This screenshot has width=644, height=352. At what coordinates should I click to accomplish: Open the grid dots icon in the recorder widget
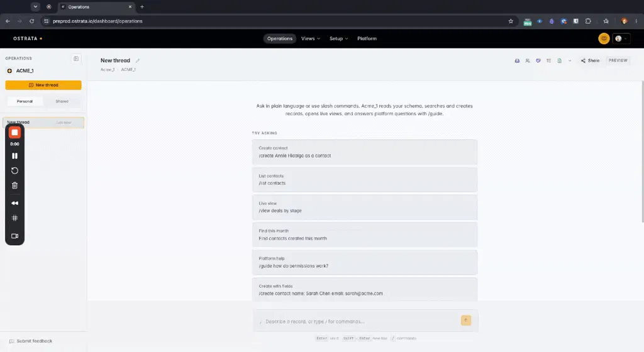click(x=15, y=218)
